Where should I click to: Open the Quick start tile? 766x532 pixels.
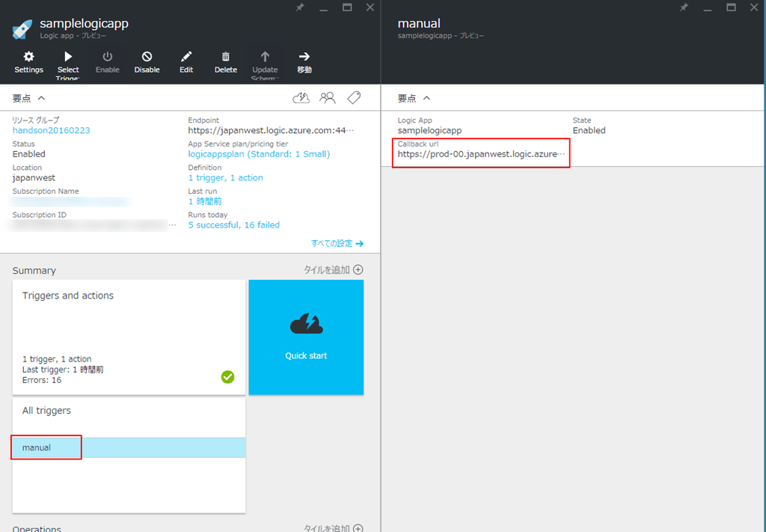tap(306, 337)
